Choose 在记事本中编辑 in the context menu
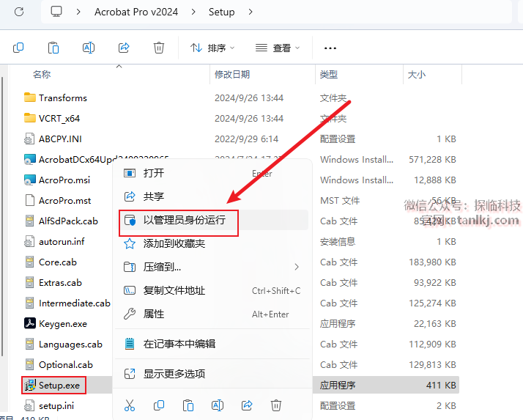The height and width of the screenshot is (420, 523). [x=212, y=344]
